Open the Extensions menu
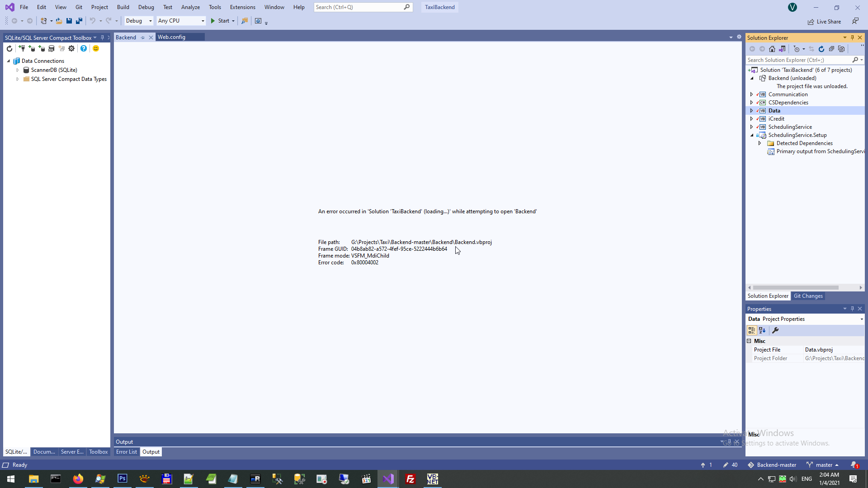 (242, 7)
